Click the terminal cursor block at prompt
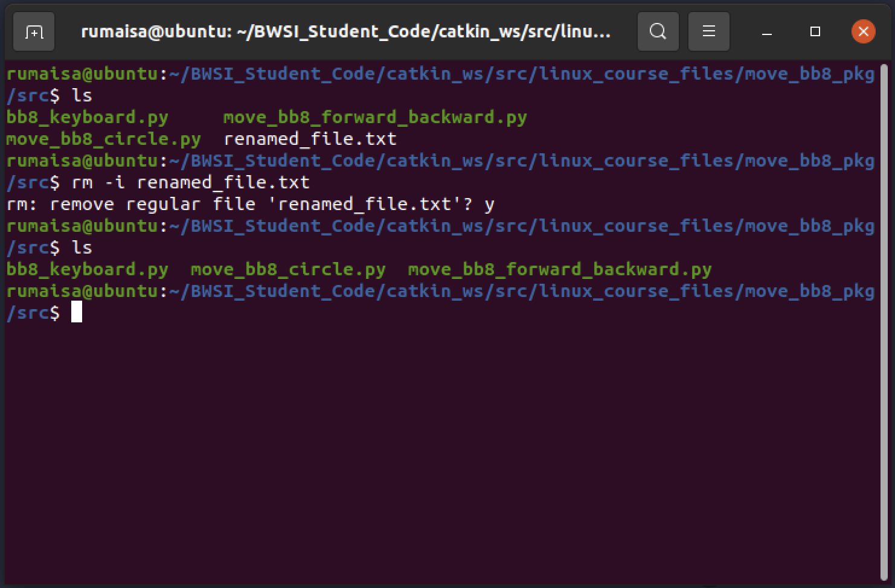The height and width of the screenshot is (588, 895). coord(77,312)
